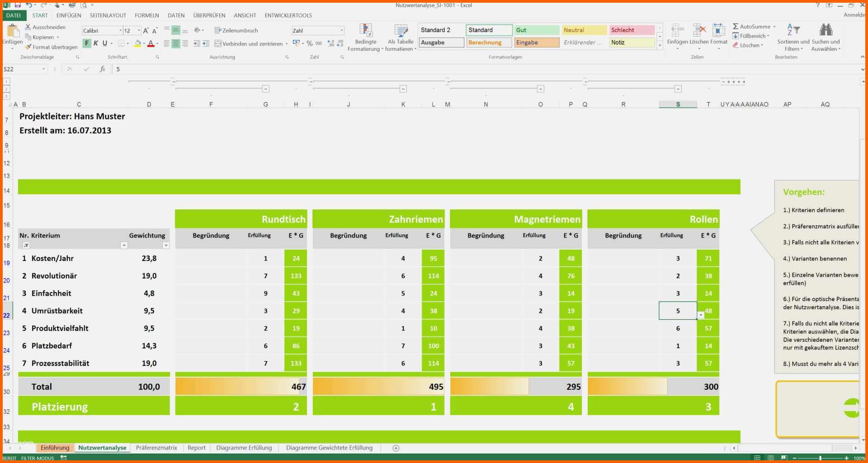Apply the thousands separator format (000)
Viewport: 868px width, 463px height.
coord(319,43)
